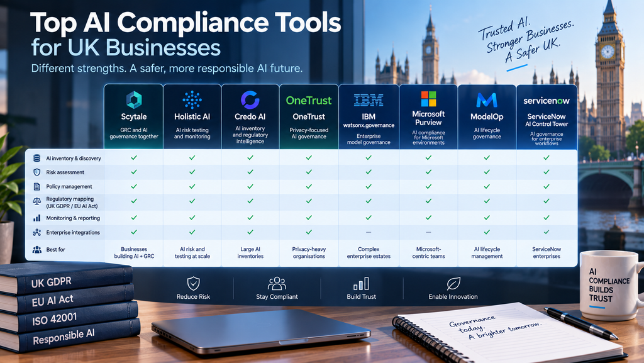Image resolution: width=644 pixels, height=363 pixels.
Task: Select Microsoft Purview's Risk assessment checkmark
Action: point(428,172)
